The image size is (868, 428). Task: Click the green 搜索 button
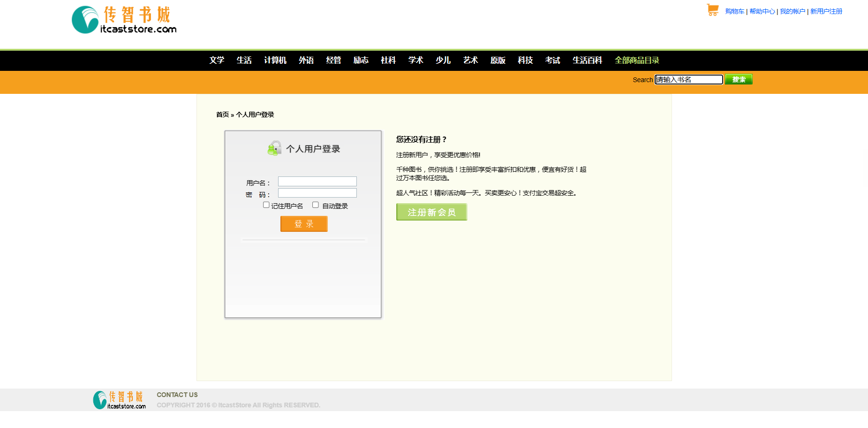[739, 79]
